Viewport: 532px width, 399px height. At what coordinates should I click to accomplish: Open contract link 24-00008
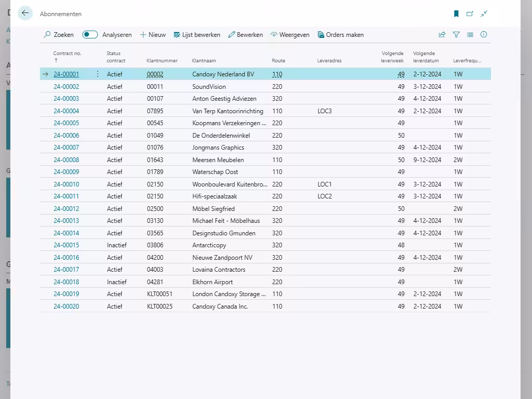point(66,160)
